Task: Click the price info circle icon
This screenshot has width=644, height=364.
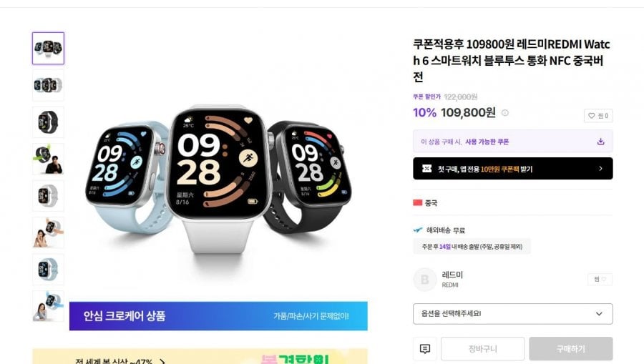Action: coord(504,112)
